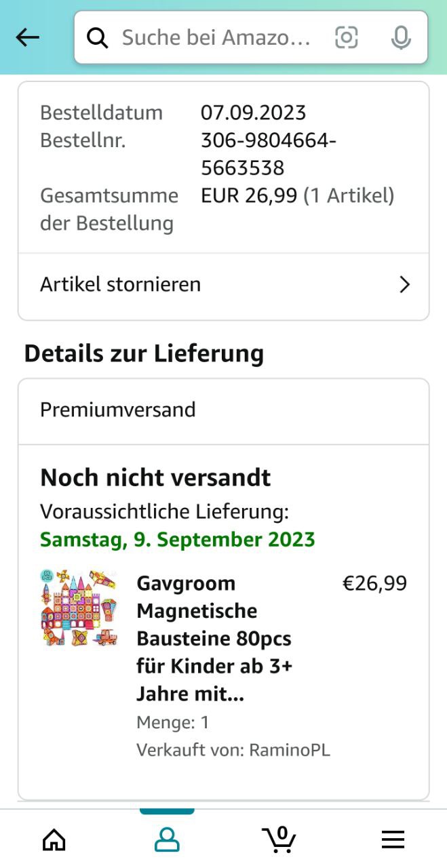Tap the item price €26,99

(374, 584)
